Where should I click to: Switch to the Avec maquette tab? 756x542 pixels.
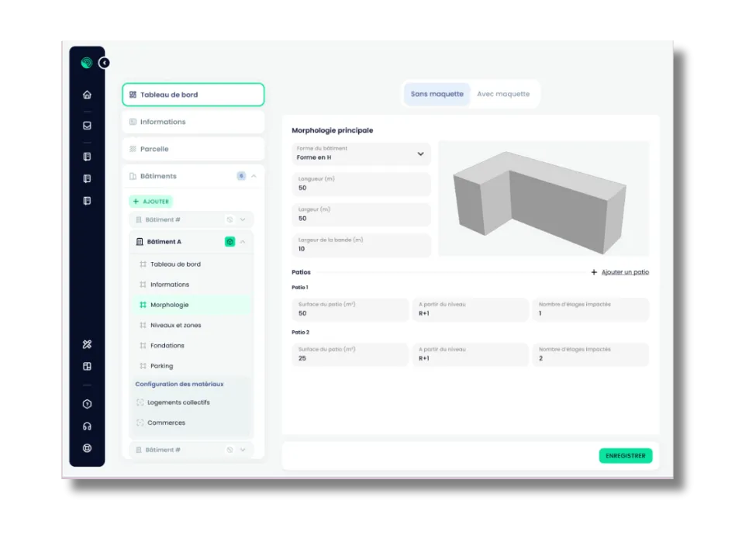[x=503, y=94]
